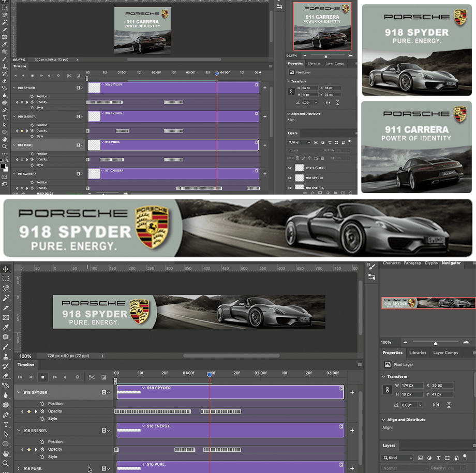Click Navigator zoom-out mountains button in wide banner window
The width and height of the screenshot is (476, 473).
click(x=405, y=342)
